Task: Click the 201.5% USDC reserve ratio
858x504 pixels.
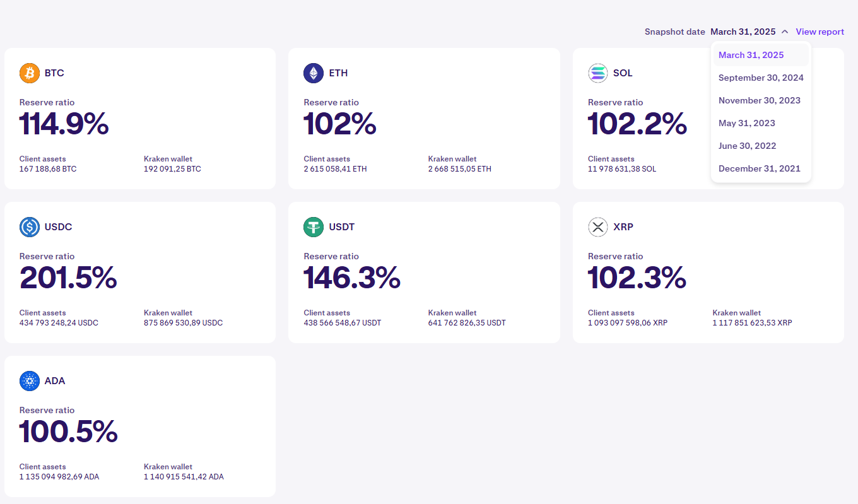Action: point(68,278)
